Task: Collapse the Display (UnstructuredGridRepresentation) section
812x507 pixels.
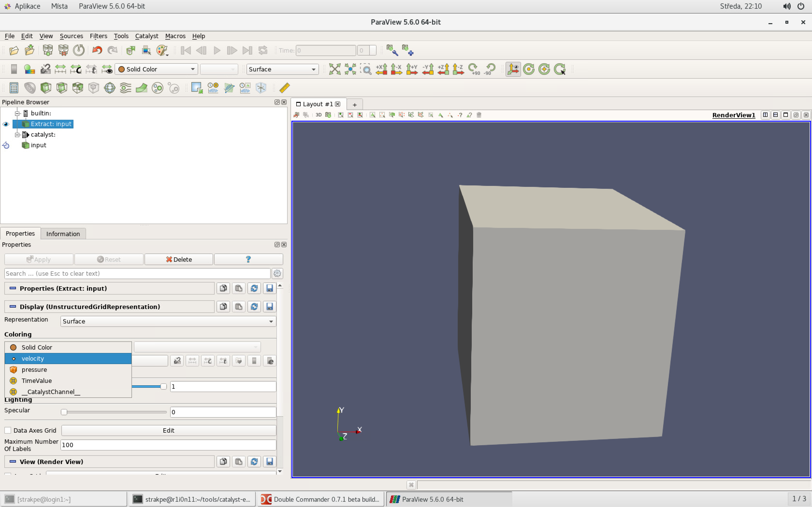Action: click(13, 306)
